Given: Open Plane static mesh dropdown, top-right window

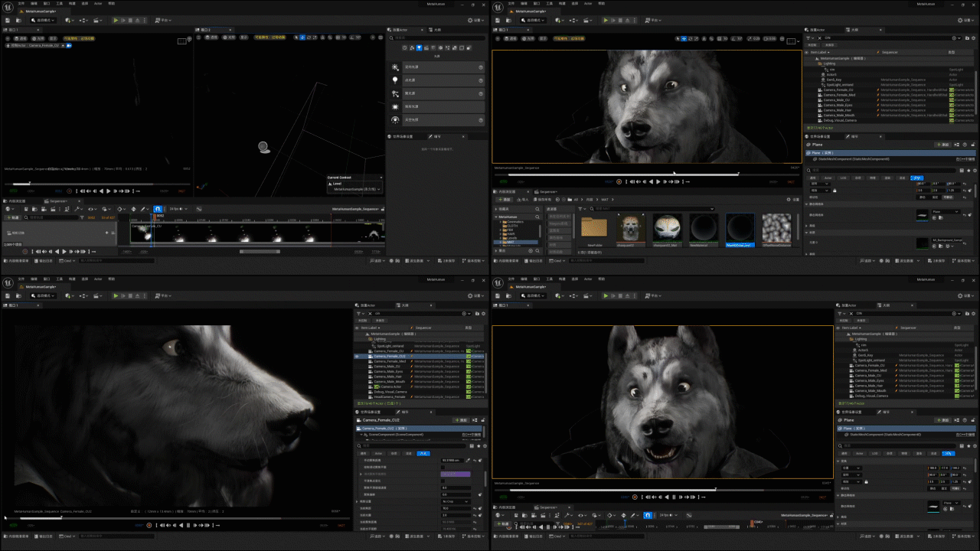Looking at the screenshot, I should [x=946, y=212].
